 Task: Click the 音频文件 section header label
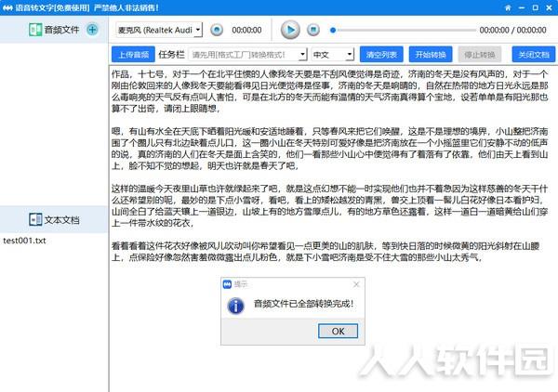[x=61, y=30]
